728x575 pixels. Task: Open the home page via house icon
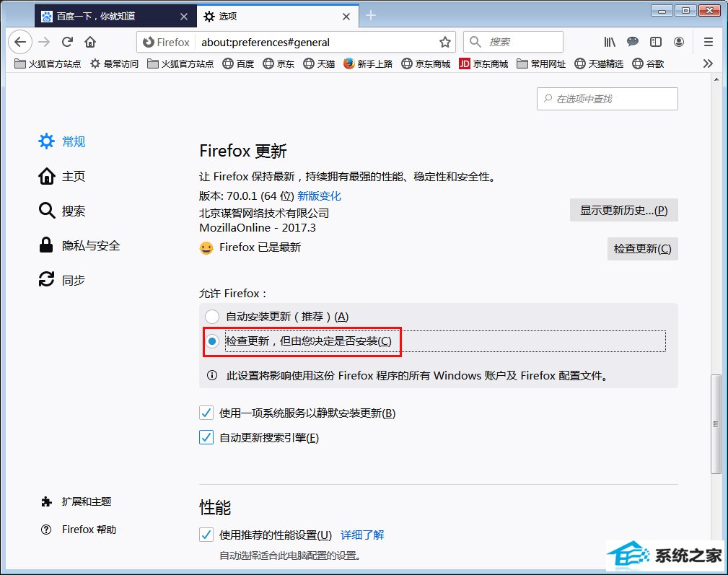[90, 43]
